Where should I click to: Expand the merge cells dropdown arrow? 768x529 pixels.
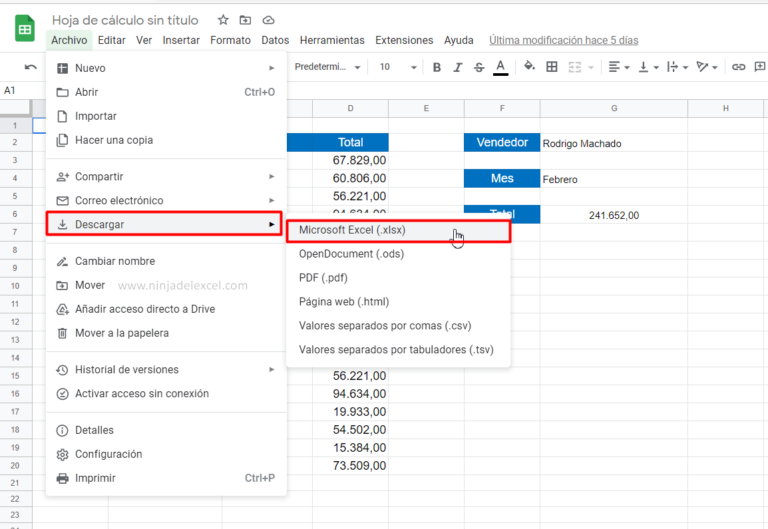[x=591, y=68]
